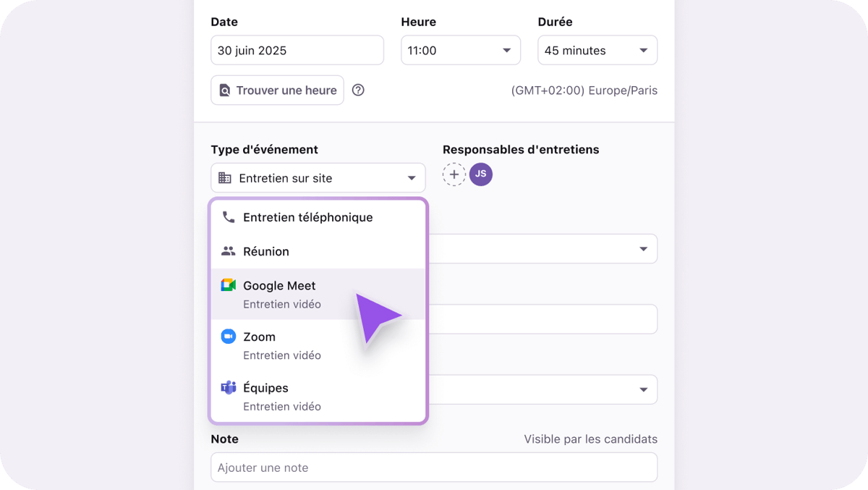868x490 pixels.
Task: Click the Visible par les candidats label
Action: (x=590, y=439)
